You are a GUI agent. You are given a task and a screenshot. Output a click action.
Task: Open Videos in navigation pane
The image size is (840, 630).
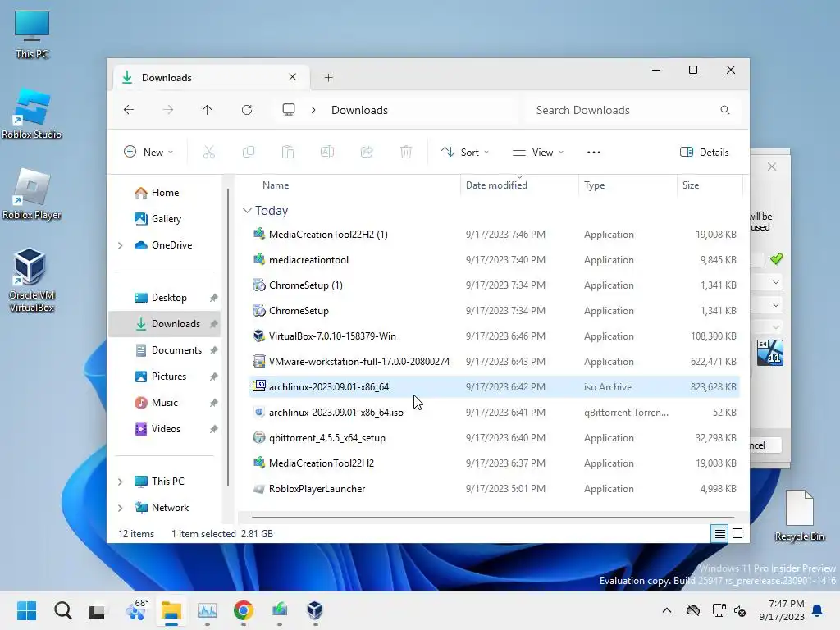pyautogui.click(x=166, y=428)
